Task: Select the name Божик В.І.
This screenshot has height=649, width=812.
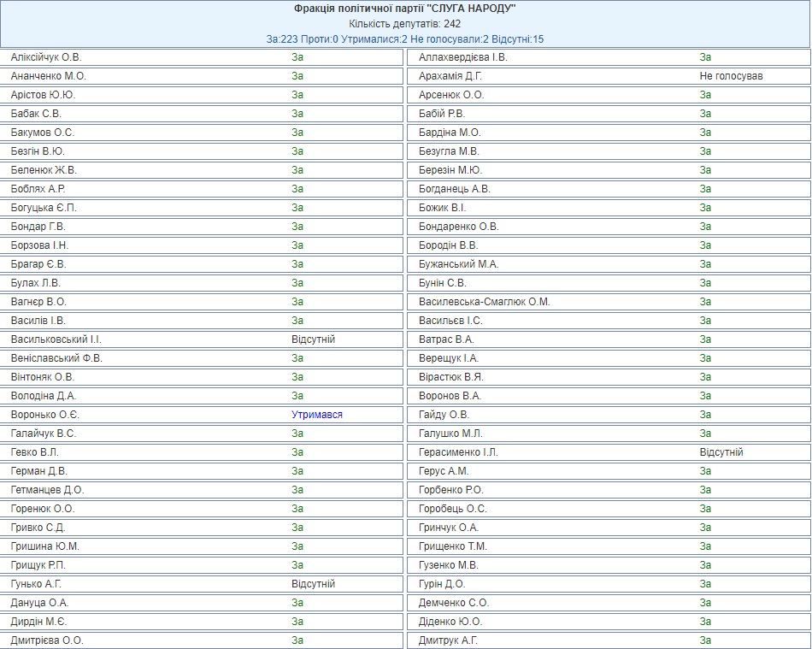Action: click(x=443, y=208)
